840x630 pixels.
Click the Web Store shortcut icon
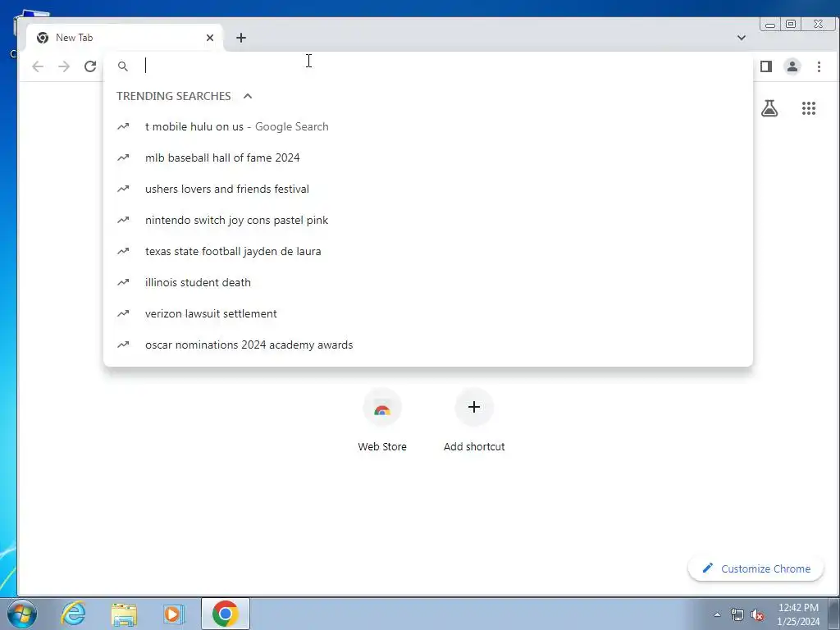point(382,408)
